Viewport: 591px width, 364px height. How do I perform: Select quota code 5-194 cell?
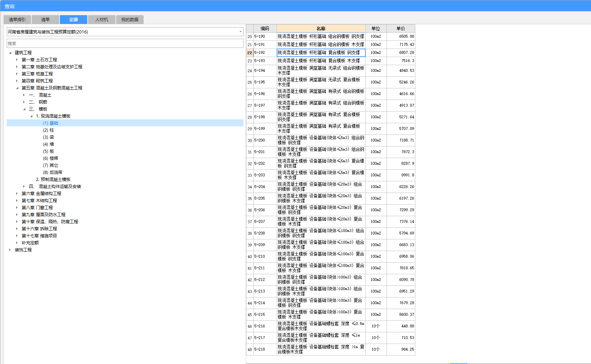pyautogui.click(x=265, y=71)
